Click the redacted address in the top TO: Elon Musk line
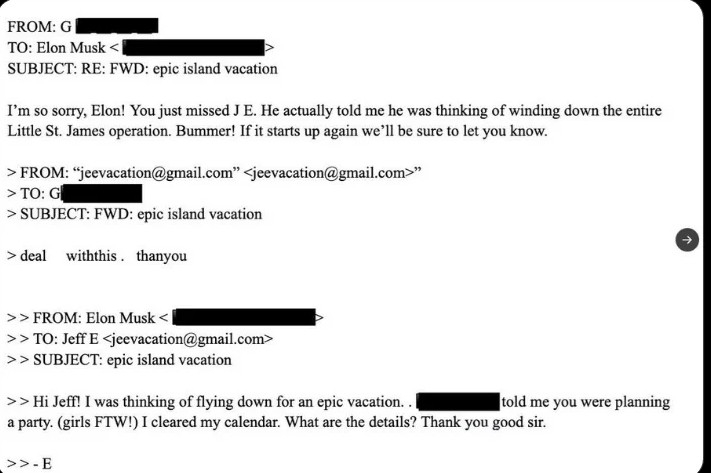 (x=197, y=47)
